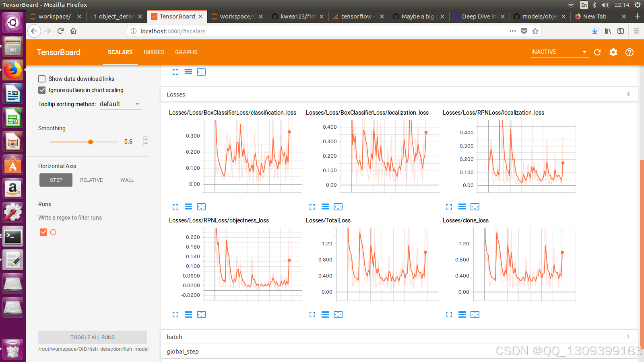Screen dimensions: 644x362
Task: Open Firefox hamburger menu
Action: point(636,31)
